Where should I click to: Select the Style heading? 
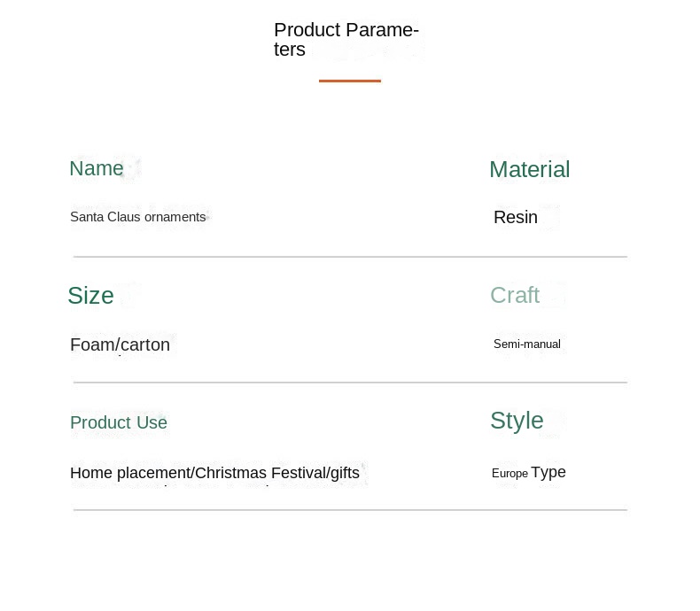pos(517,421)
